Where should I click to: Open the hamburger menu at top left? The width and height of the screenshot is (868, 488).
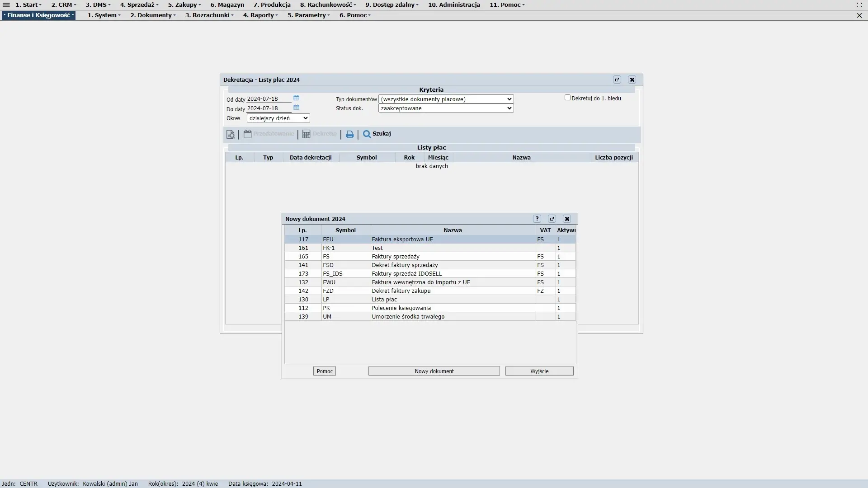click(x=6, y=5)
